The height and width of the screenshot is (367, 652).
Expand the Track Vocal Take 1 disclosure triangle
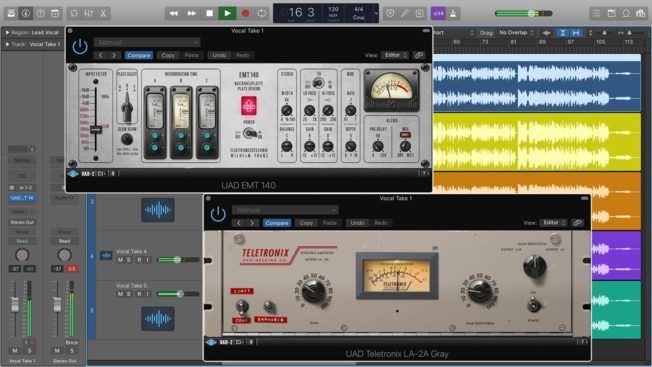7,44
